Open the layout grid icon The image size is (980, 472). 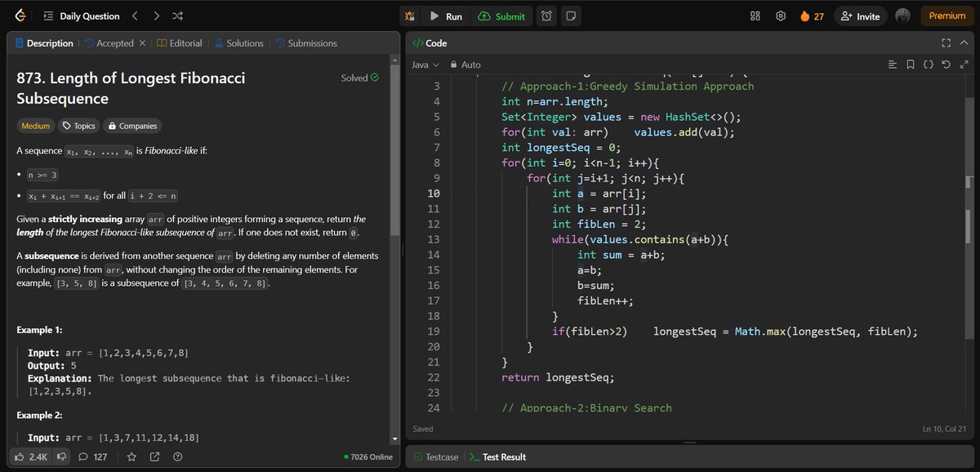coord(755,16)
